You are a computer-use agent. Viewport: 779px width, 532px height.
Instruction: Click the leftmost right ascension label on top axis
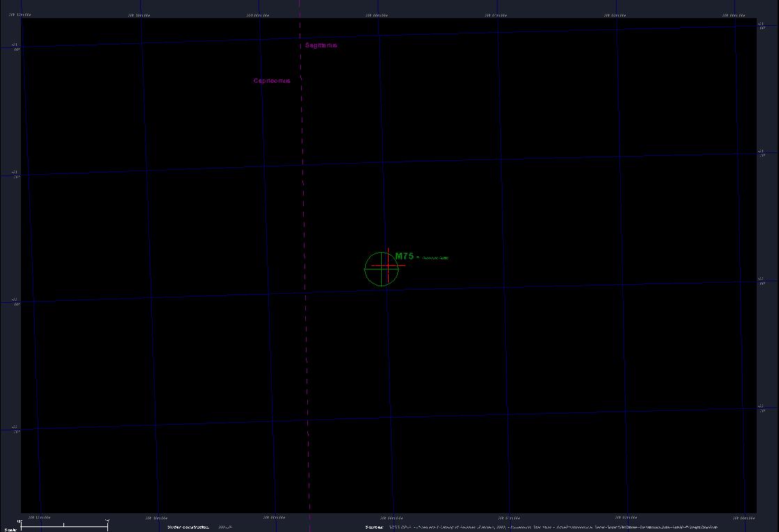click(20, 14)
